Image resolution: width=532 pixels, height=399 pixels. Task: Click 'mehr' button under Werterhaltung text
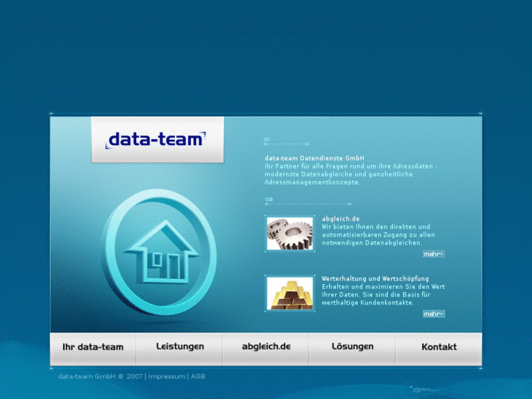tap(434, 314)
